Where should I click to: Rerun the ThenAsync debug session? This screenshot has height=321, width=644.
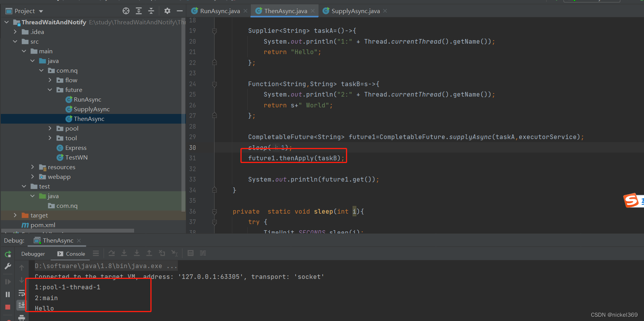(8, 254)
